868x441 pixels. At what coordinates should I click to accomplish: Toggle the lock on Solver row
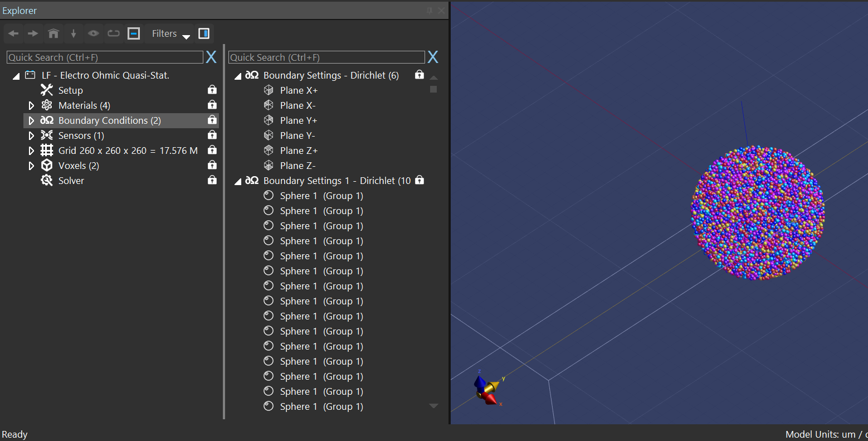(x=212, y=180)
